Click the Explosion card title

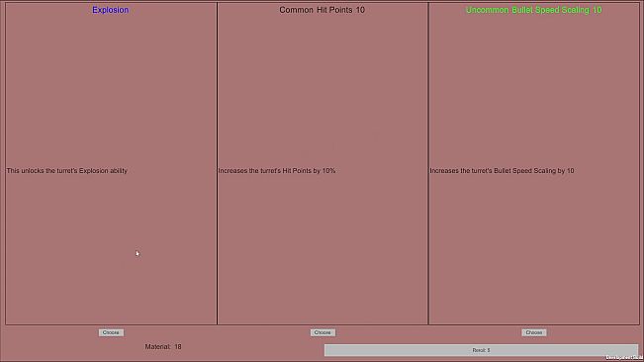coord(111,10)
